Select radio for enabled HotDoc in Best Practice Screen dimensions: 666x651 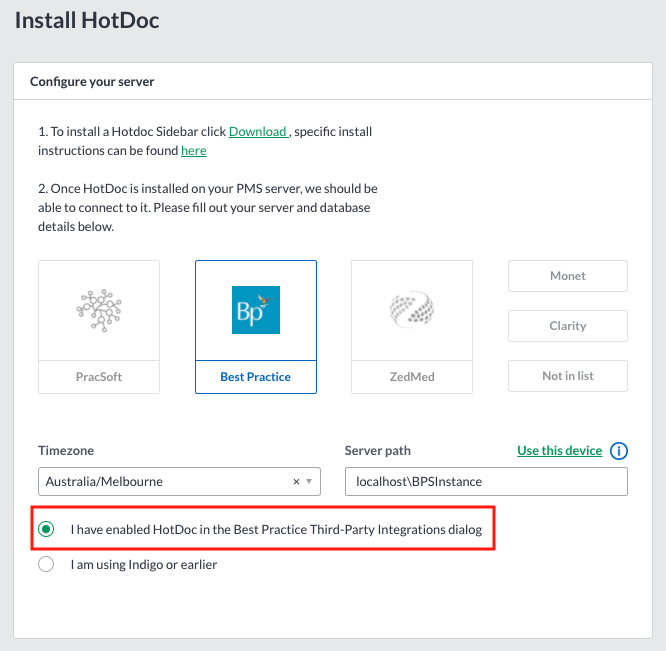pos(46,529)
